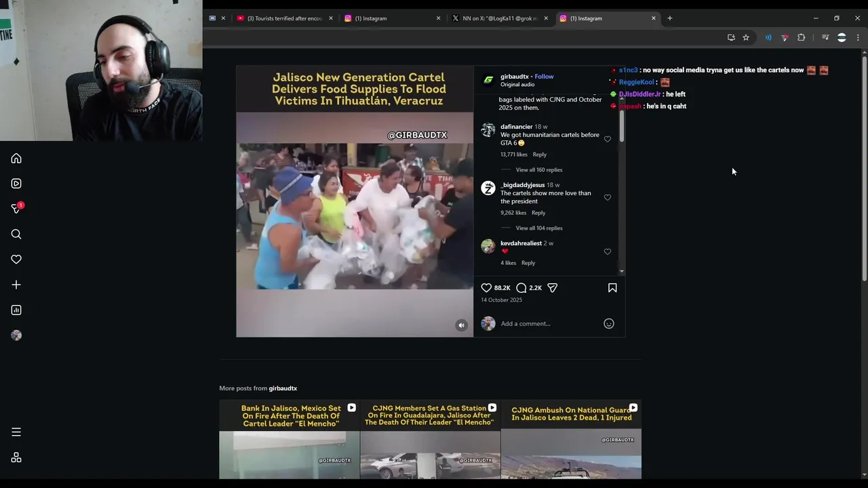Open kevdahrealiest's profile from comment
Image resolution: width=868 pixels, height=488 pixels.
coord(521,243)
